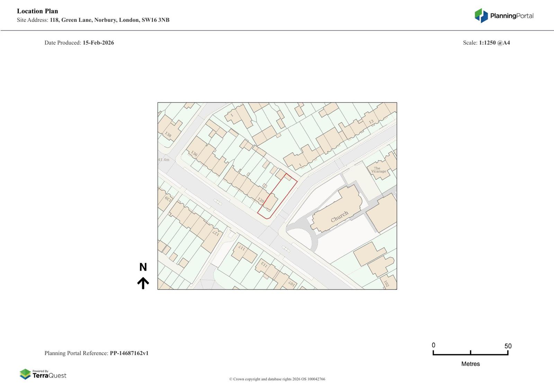Viewport: 554px width, 392px height.
Task: Click house number 138 on the map
Action: tap(168, 134)
